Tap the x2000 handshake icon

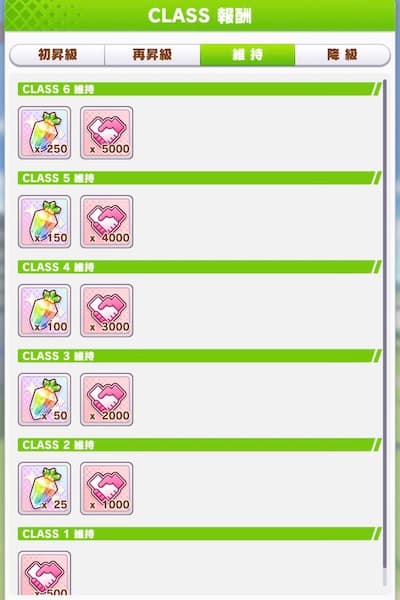pos(107,399)
